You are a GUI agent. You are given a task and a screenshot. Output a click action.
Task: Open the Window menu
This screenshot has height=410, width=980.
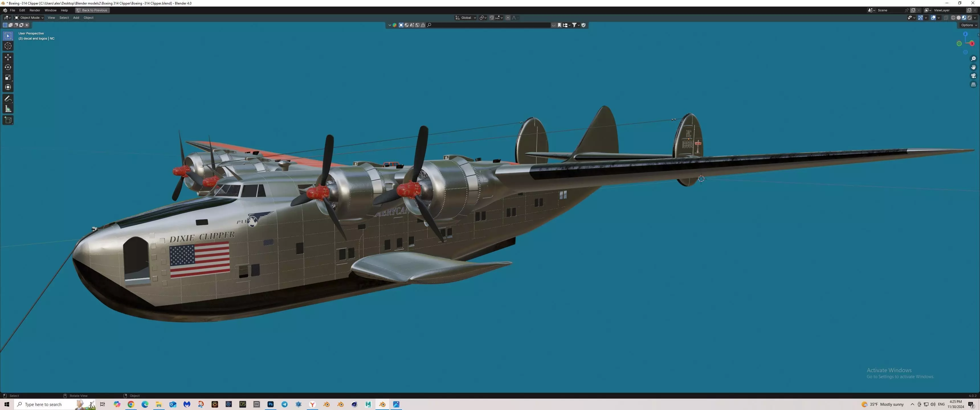pos(50,10)
